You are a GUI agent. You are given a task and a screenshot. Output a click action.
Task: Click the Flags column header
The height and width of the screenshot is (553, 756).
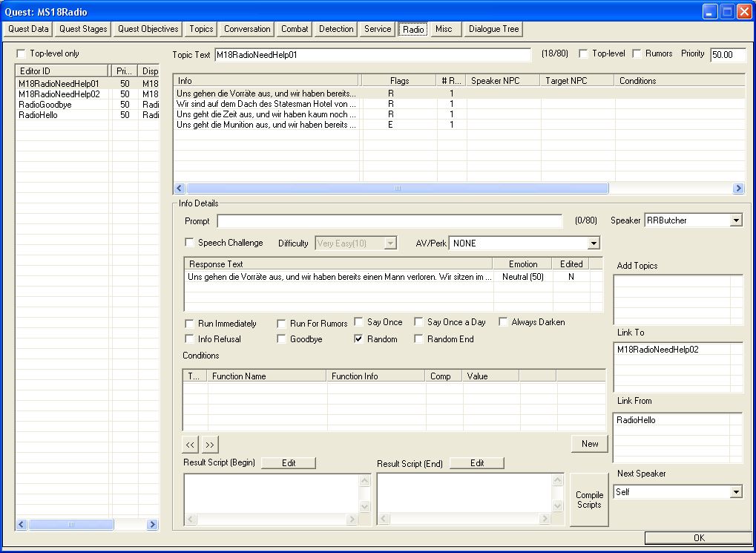coord(400,81)
